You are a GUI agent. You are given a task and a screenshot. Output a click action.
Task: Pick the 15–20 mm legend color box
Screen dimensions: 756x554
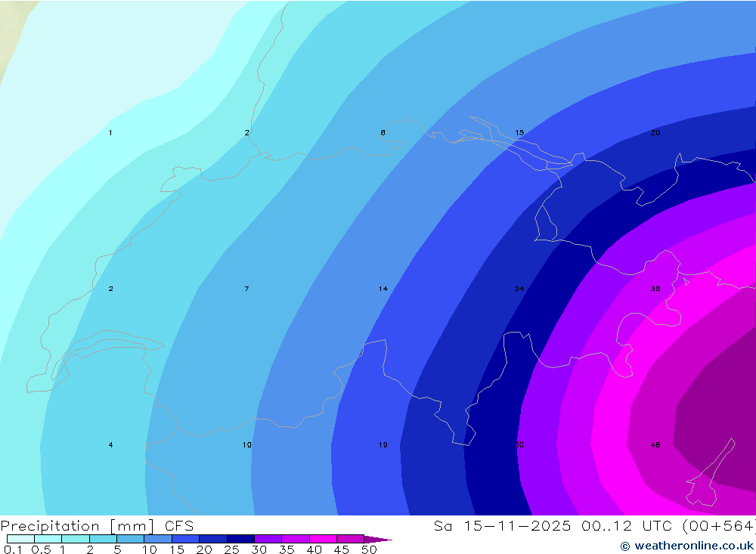(185, 539)
